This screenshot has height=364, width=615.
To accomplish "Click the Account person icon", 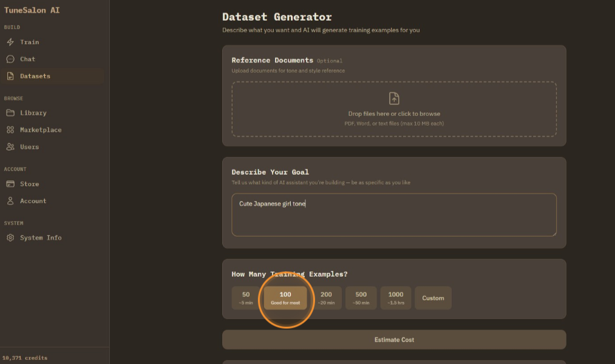I will (10, 201).
